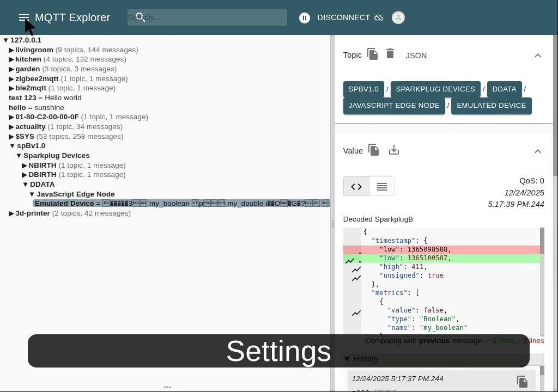Screen dimensions: 558x392
Task: Copy the history entry value
Action: (522, 382)
